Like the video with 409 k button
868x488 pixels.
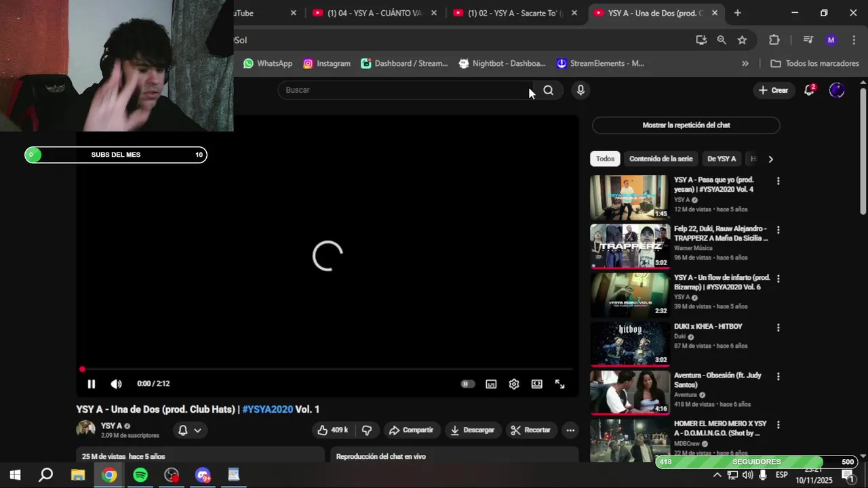(x=333, y=430)
